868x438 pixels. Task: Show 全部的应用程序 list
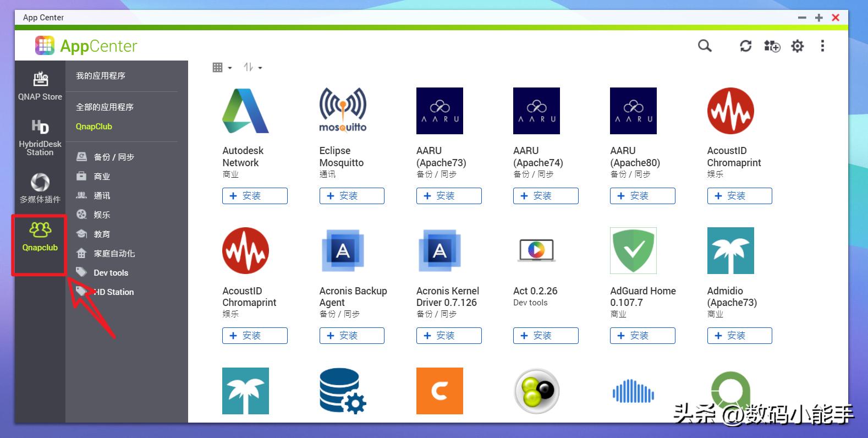coord(105,107)
